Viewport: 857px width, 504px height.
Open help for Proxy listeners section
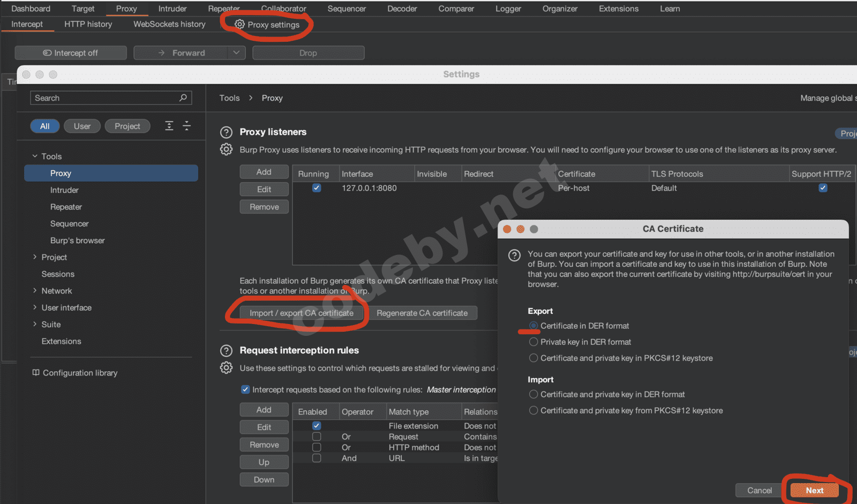(227, 132)
